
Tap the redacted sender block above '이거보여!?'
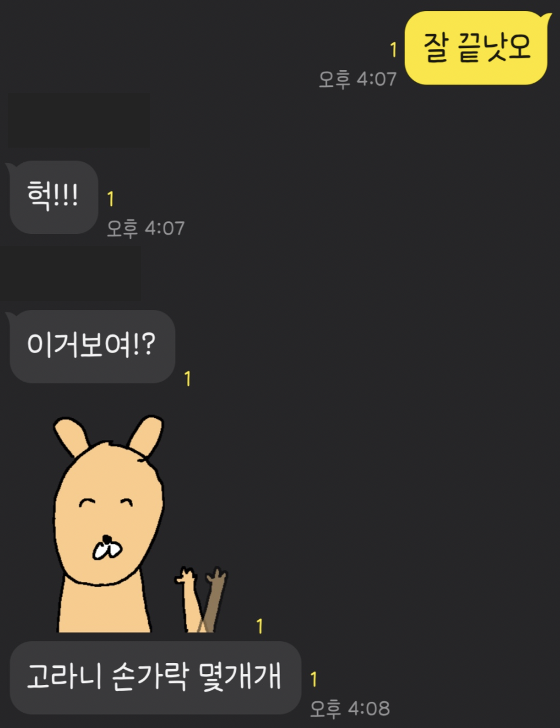point(70,273)
